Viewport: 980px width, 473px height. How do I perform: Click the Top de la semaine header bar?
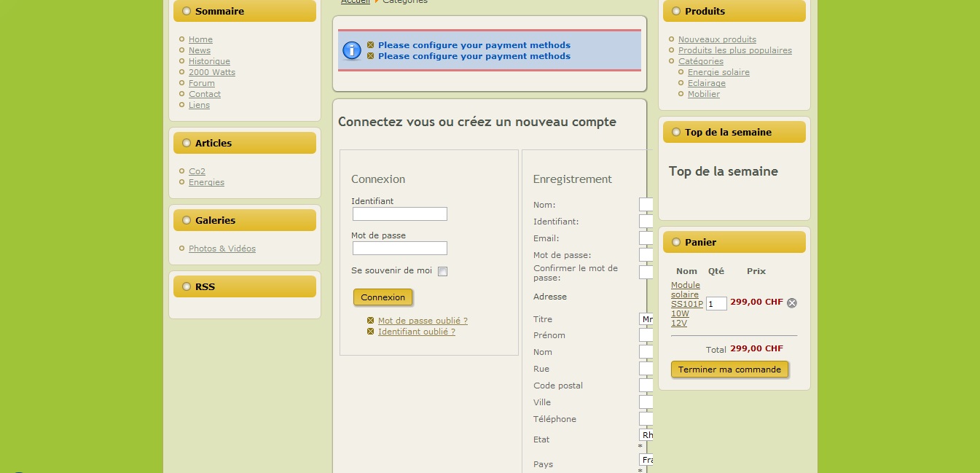(x=734, y=132)
